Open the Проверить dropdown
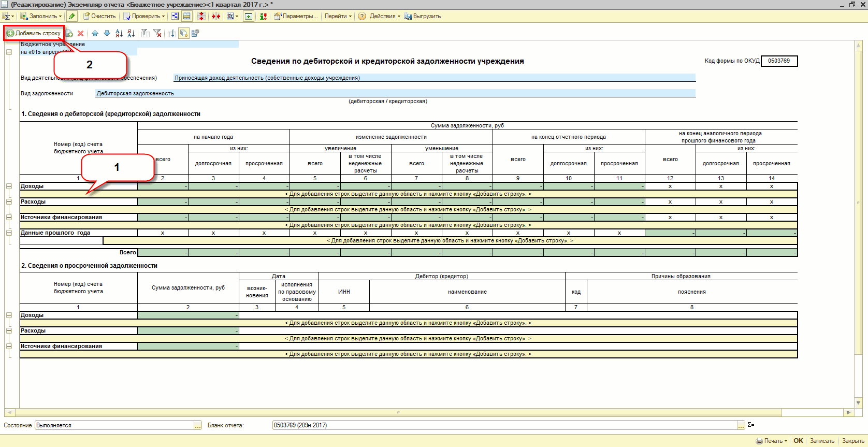The image size is (868, 447). pyautogui.click(x=144, y=16)
